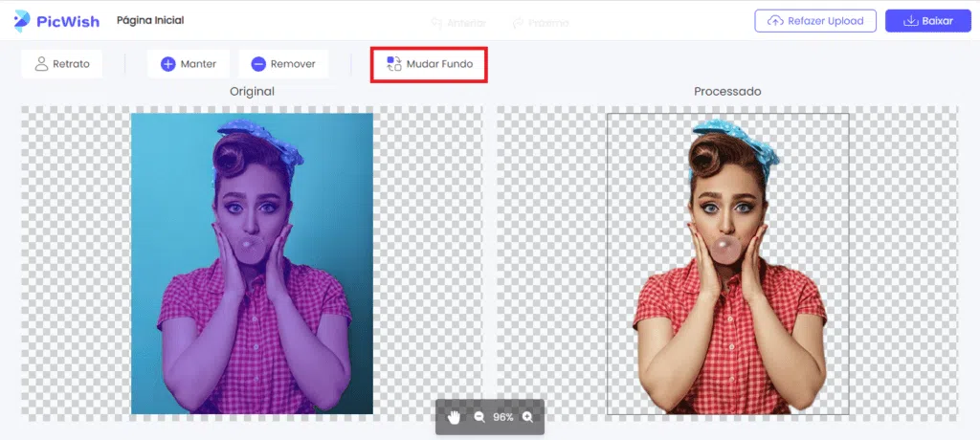Click the PicWish logo
Viewport: 980px width, 440px height.
coord(56,21)
